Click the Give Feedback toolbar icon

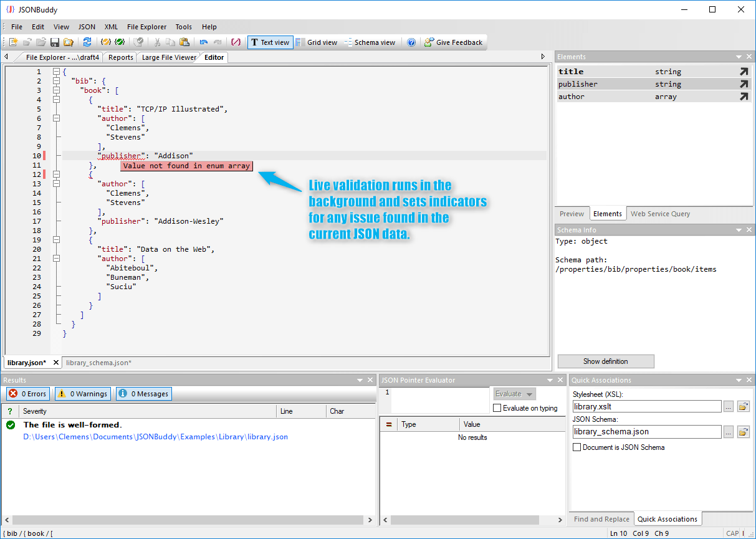454,42
